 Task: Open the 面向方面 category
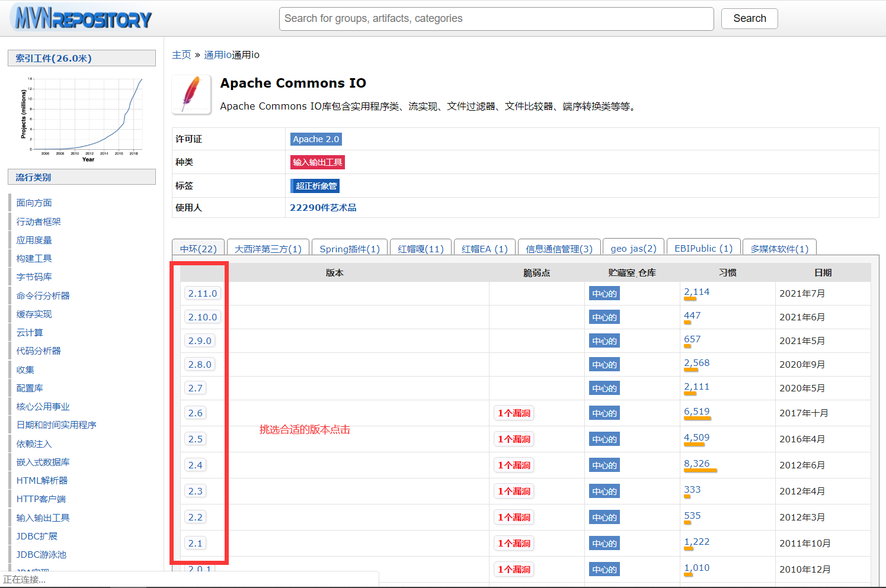[34, 203]
